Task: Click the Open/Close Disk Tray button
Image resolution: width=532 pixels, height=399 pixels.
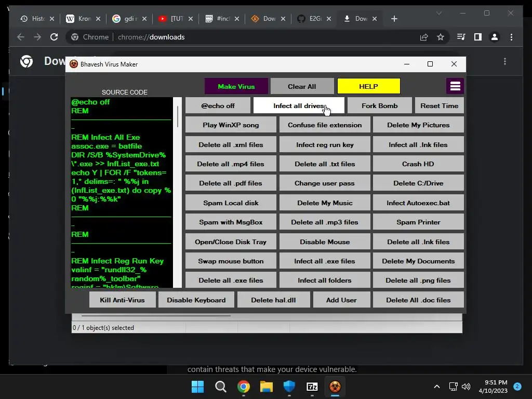Action: pyautogui.click(x=231, y=242)
